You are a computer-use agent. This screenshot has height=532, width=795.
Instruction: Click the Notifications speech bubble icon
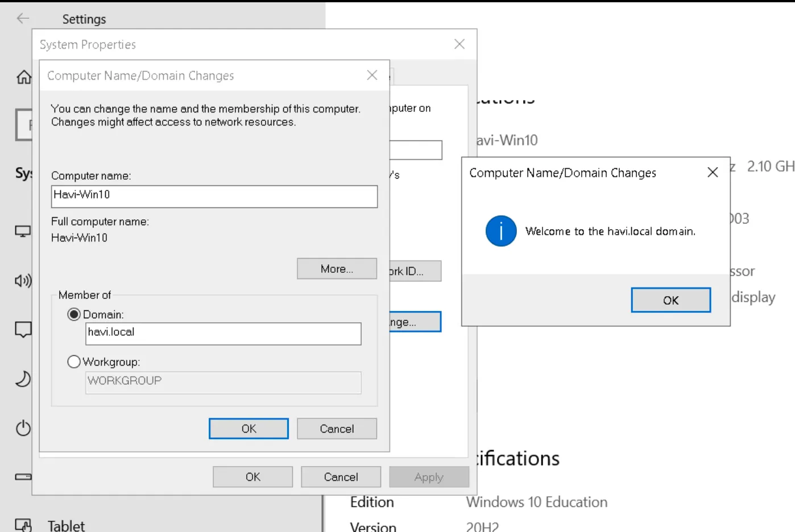pyautogui.click(x=23, y=329)
